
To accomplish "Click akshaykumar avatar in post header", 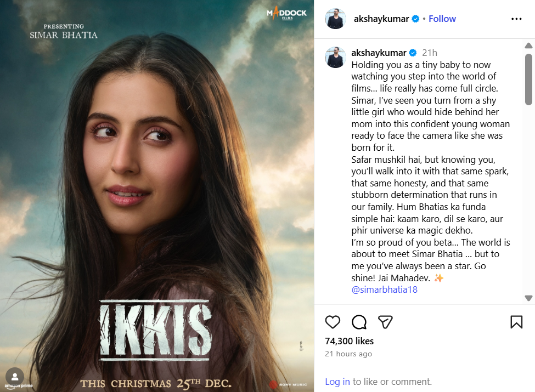I will [x=335, y=19].
